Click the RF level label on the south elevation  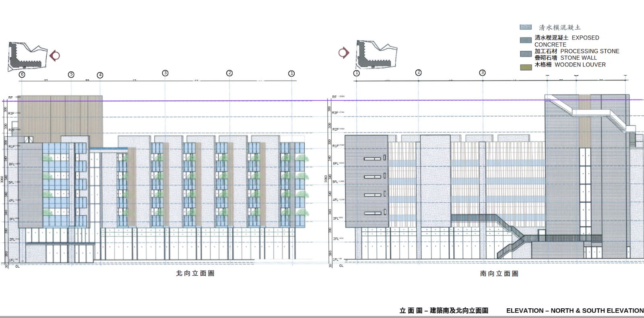click(x=334, y=97)
